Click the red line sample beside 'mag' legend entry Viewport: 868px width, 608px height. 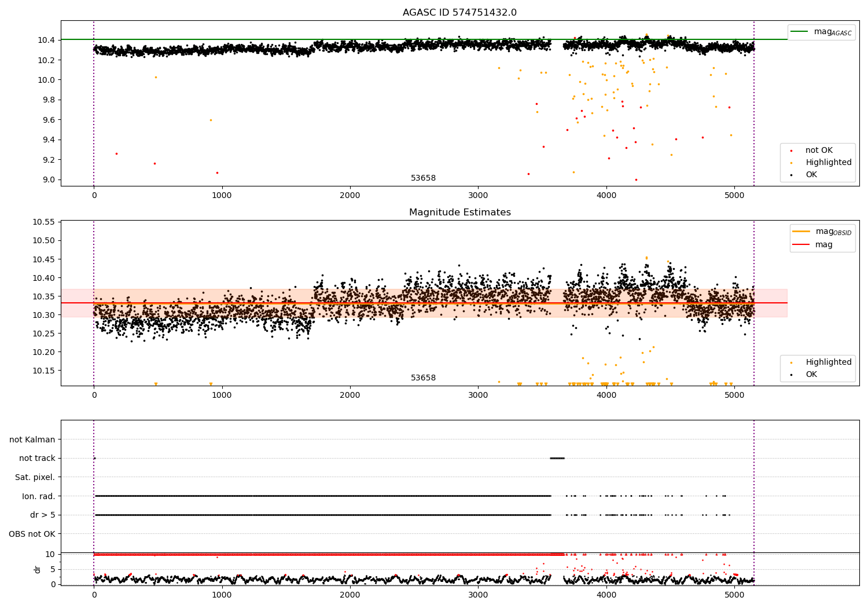801,245
